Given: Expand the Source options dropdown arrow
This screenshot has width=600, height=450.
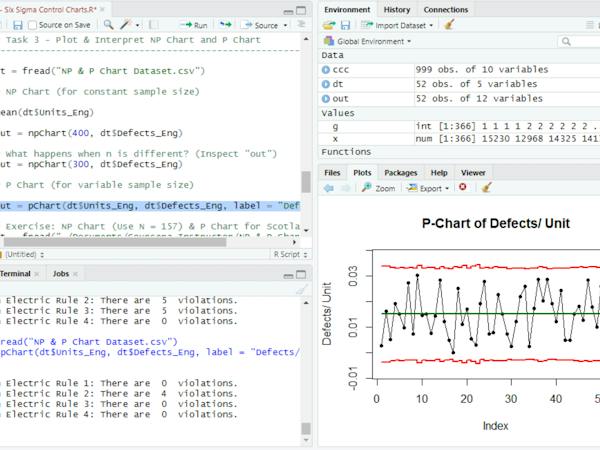Looking at the screenshot, I should tap(285, 26).
